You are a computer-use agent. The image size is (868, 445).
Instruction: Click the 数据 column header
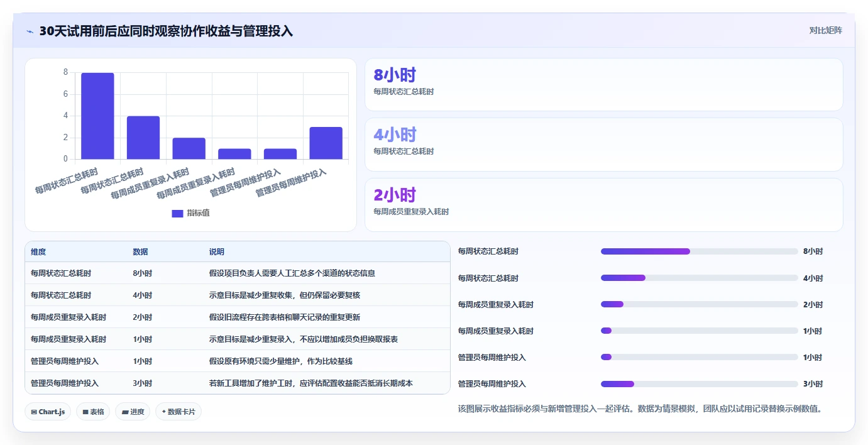(140, 252)
